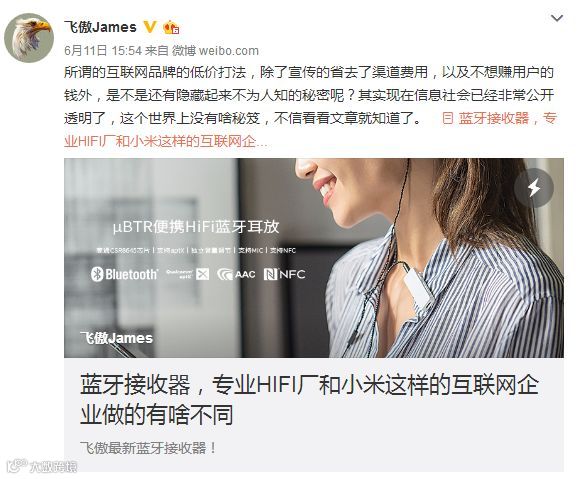Open the article headline 蓝牙接收器，专业HIFI厂
The height and width of the screenshot is (479, 578).
coord(309,400)
